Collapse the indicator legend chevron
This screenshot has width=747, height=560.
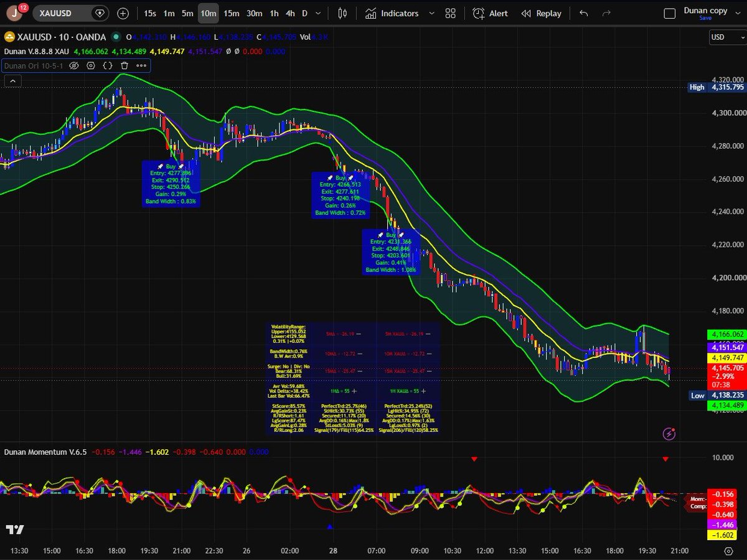(x=12, y=80)
